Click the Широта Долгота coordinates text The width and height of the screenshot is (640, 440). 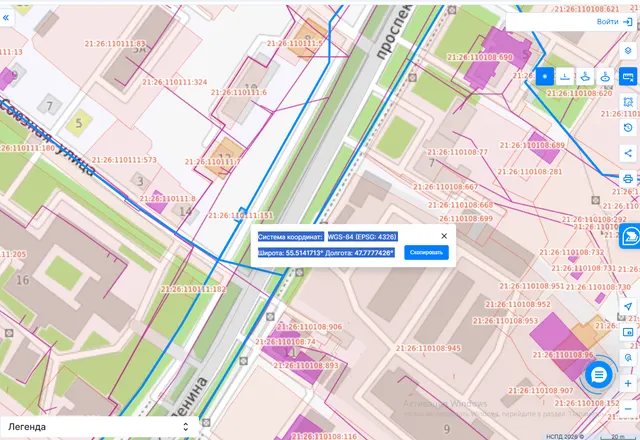point(326,253)
